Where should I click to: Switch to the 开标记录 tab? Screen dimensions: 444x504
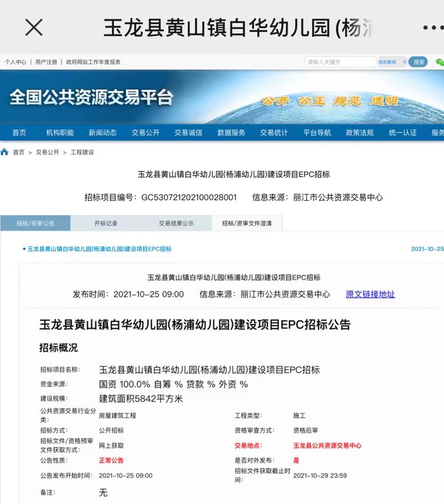pyautogui.click(x=106, y=223)
